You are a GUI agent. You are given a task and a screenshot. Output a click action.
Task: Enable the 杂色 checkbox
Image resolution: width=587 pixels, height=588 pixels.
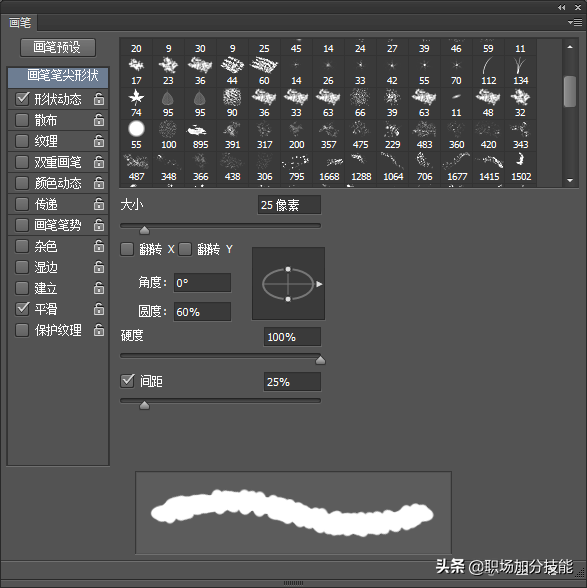coord(22,246)
